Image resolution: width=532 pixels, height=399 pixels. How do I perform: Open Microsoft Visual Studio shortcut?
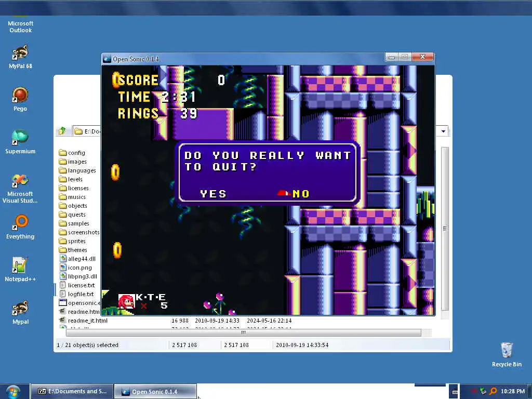click(x=20, y=188)
